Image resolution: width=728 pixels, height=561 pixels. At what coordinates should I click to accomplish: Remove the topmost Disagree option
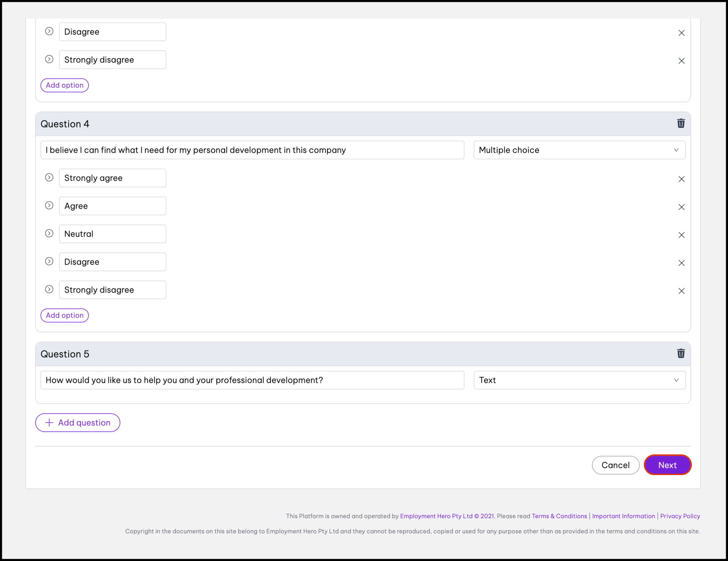click(681, 33)
